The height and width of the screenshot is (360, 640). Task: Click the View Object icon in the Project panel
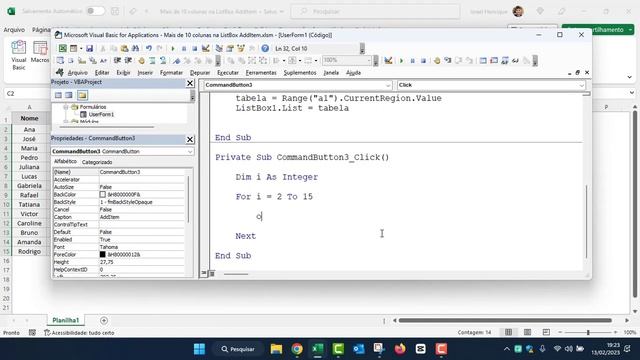point(69,95)
